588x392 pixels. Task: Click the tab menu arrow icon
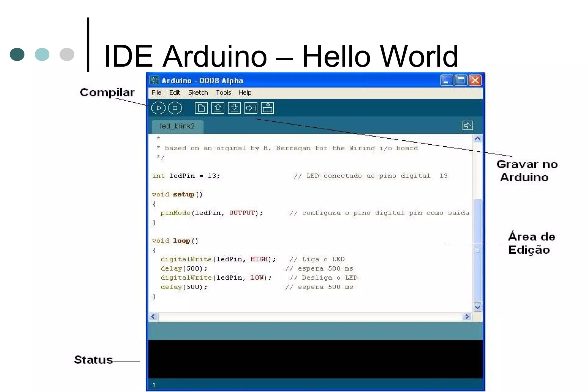tap(468, 125)
